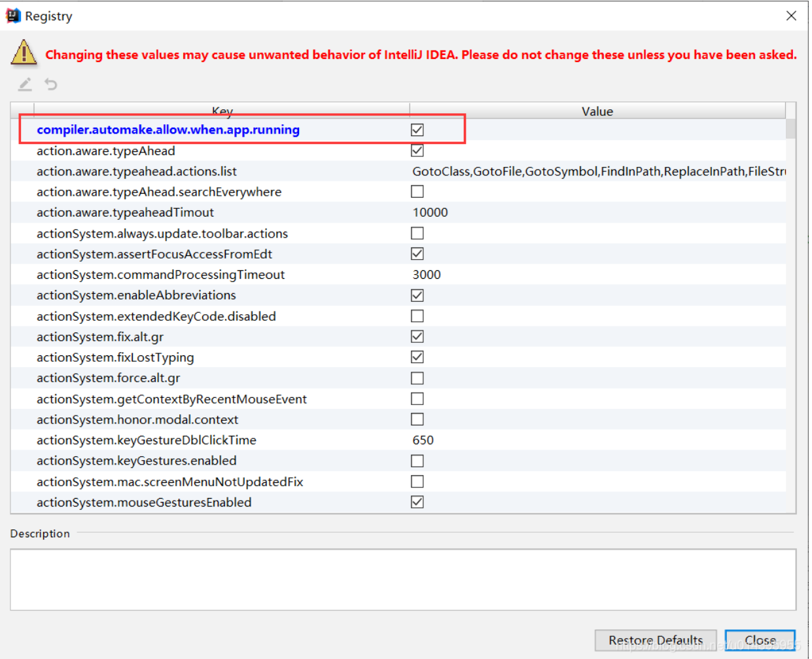Screen dimensions: 812x659
Task: Enable actionSystem.force.alt.gr checkbox
Action: tap(417, 378)
